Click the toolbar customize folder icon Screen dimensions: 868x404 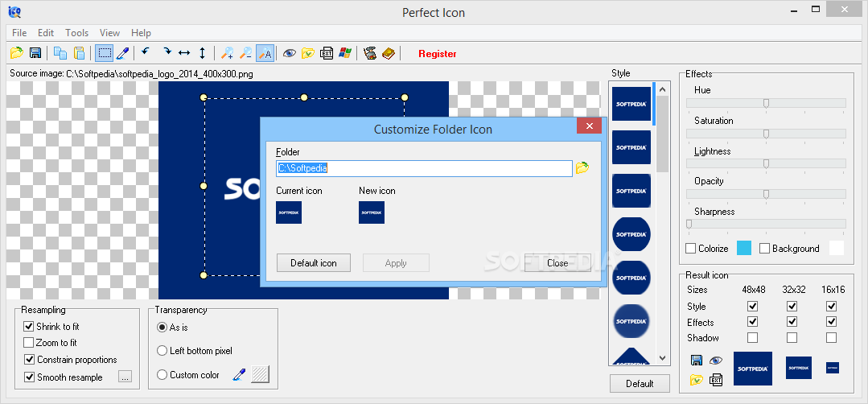click(308, 53)
